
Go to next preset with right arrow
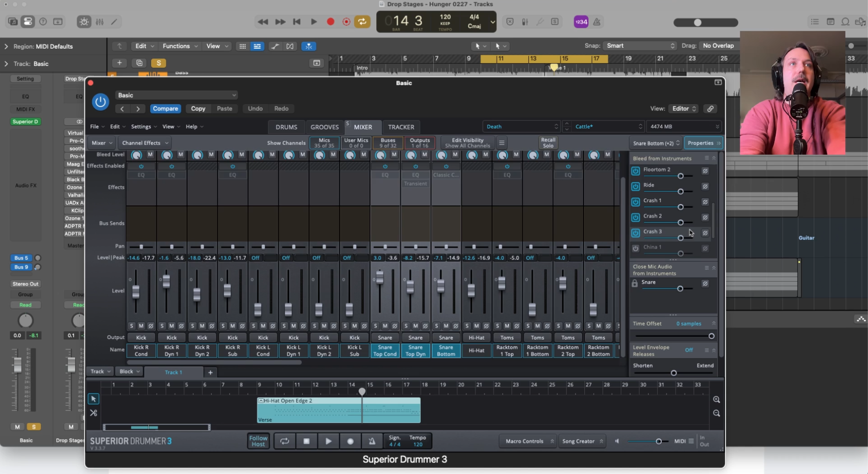[138, 109]
